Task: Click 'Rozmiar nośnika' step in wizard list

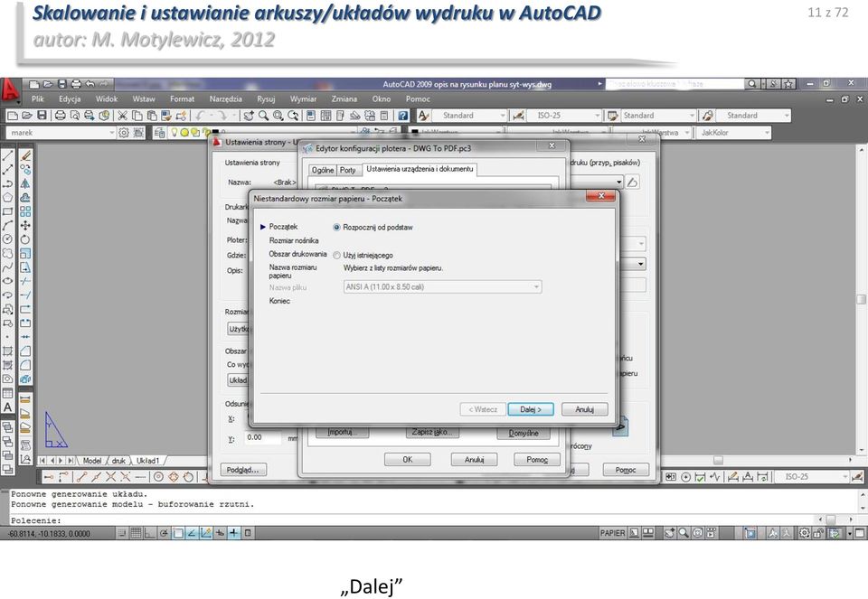Action: [294, 240]
